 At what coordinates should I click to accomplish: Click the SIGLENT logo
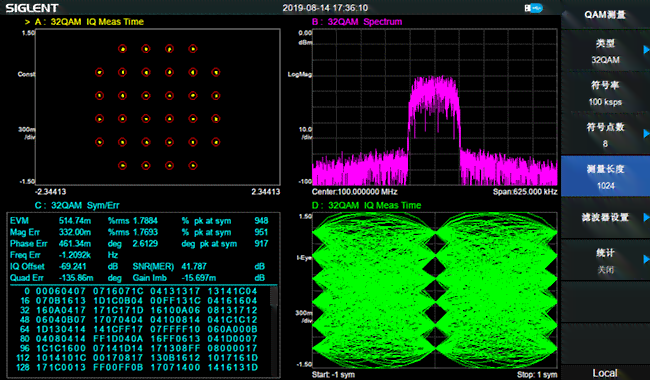(x=32, y=8)
